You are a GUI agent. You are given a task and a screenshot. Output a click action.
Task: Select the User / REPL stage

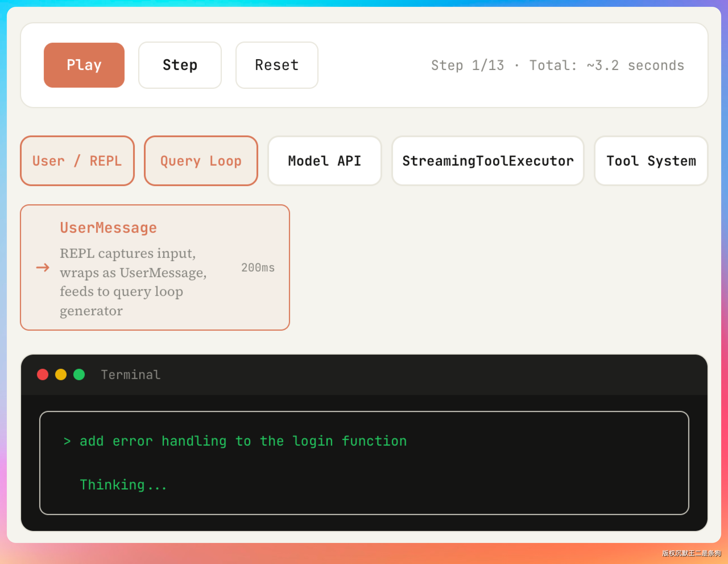[77, 161]
